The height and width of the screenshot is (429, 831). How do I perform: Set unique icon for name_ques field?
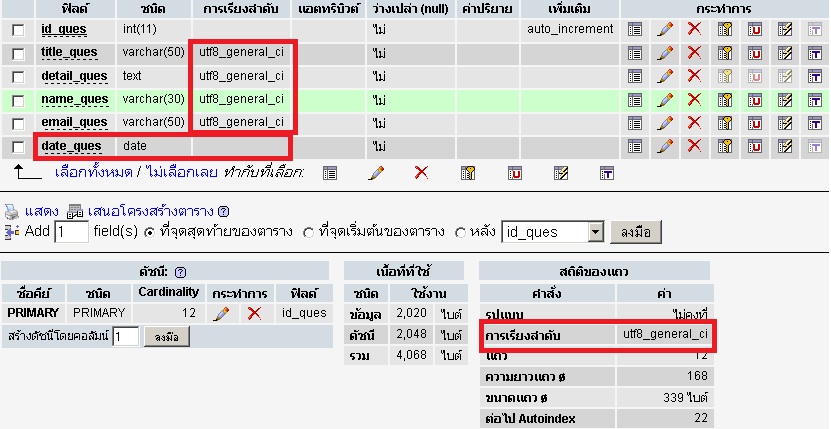click(755, 99)
